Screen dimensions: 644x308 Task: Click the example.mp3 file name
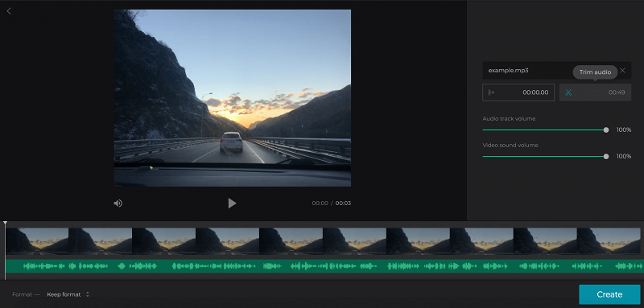[x=508, y=71]
